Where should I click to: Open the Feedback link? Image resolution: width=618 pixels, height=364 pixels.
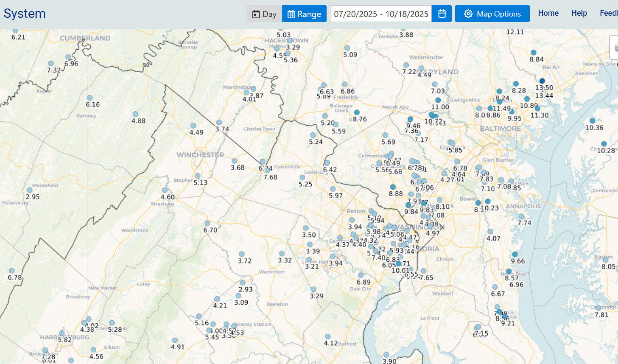[x=609, y=13]
